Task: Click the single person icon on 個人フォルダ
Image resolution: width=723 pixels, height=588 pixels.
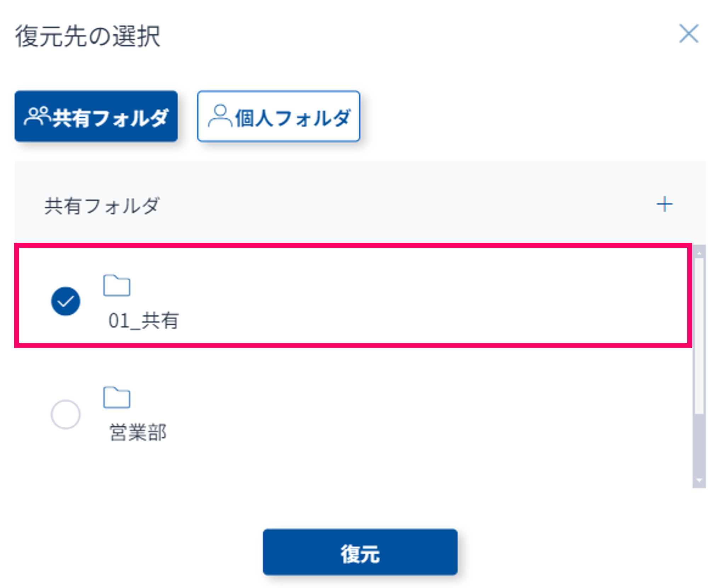Action: [220, 115]
